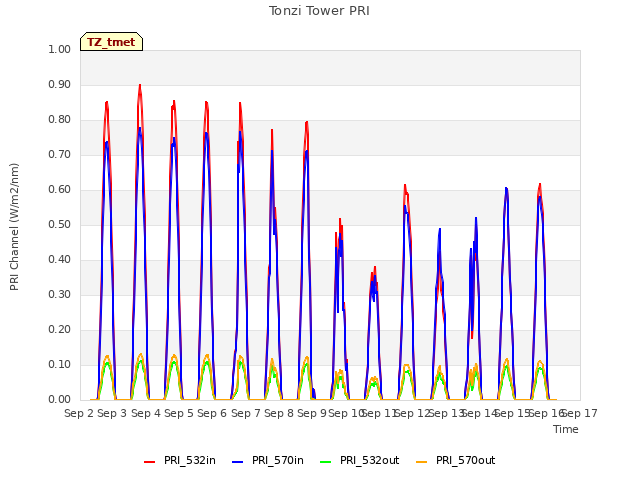Click the blue PRI_570in legend swatch
The height and width of the screenshot is (480, 640).
pos(238,461)
